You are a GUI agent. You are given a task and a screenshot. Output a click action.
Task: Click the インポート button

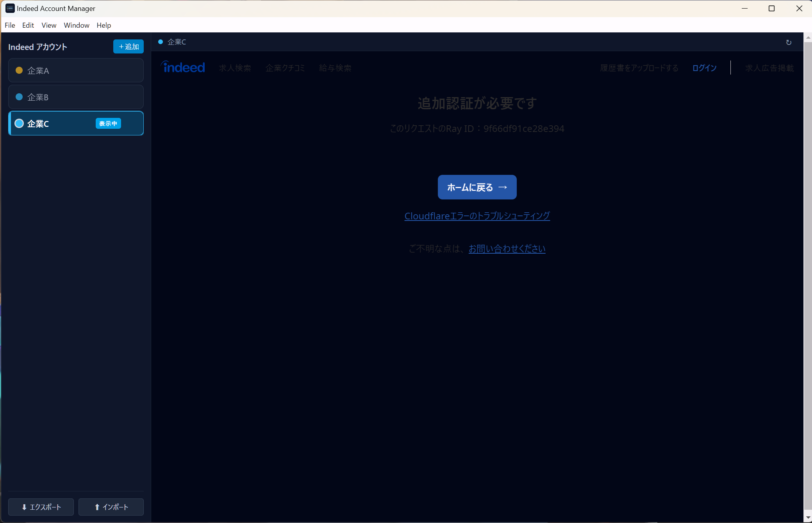(111, 507)
